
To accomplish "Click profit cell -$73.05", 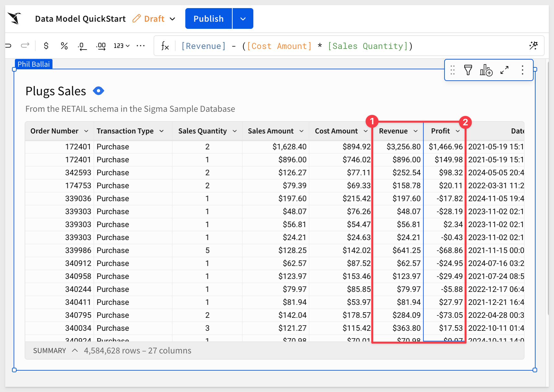I will (444, 315).
